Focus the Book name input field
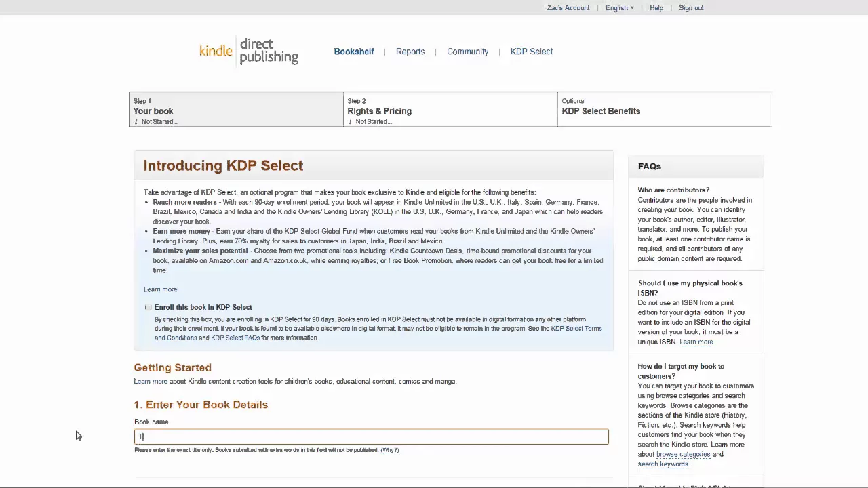This screenshot has height=488, width=868. (x=372, y=436)
